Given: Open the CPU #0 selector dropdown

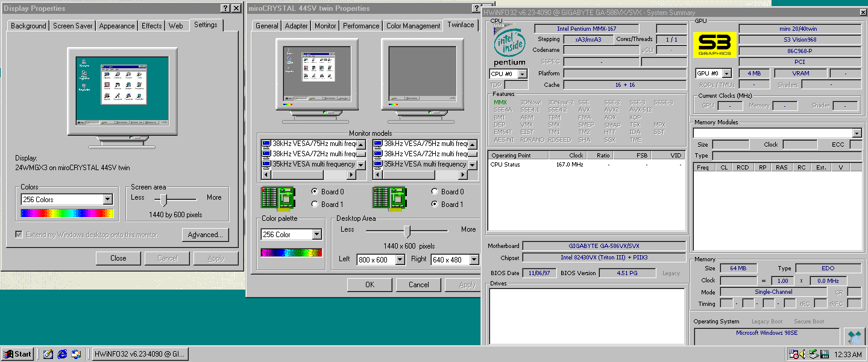Looking at the screenshot, I should click(522, 74).
